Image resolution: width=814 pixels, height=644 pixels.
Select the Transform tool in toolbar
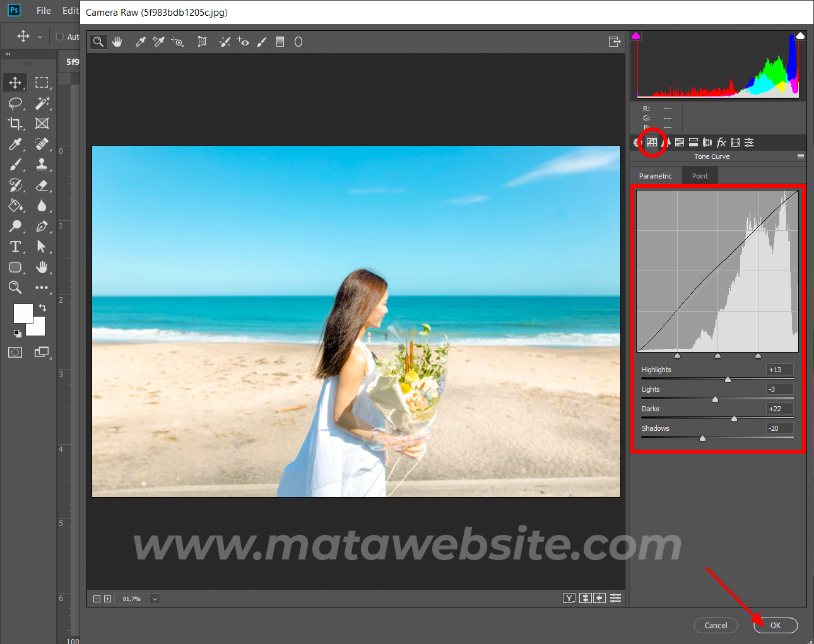click(x=202, y=42)
